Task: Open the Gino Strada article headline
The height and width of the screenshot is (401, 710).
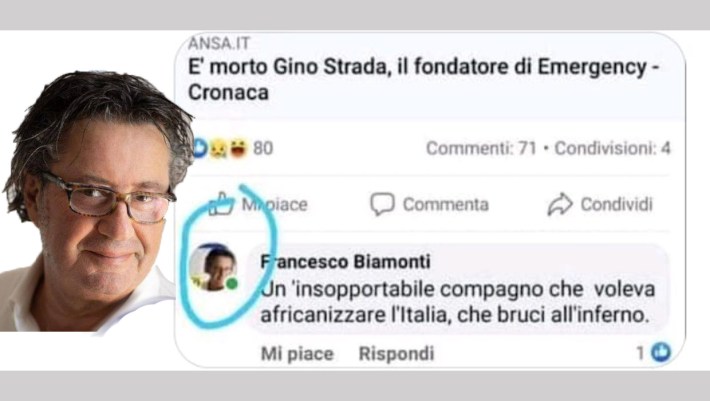Action: tap(423, 79)
